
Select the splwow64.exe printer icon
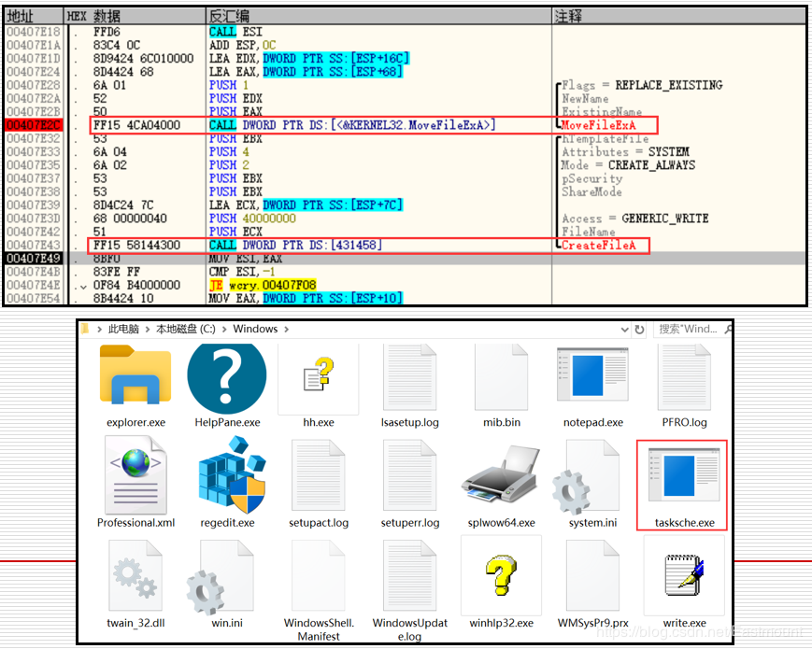[501, 474]
